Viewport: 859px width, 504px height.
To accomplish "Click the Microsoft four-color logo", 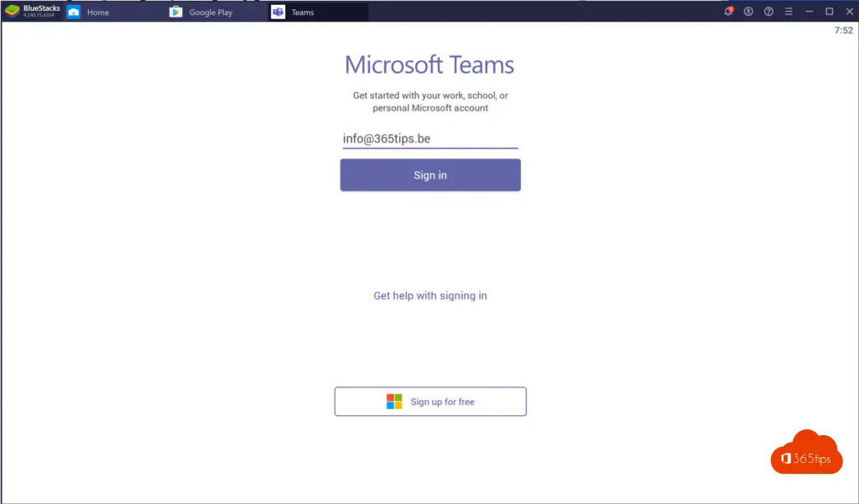I will point(394,402).
